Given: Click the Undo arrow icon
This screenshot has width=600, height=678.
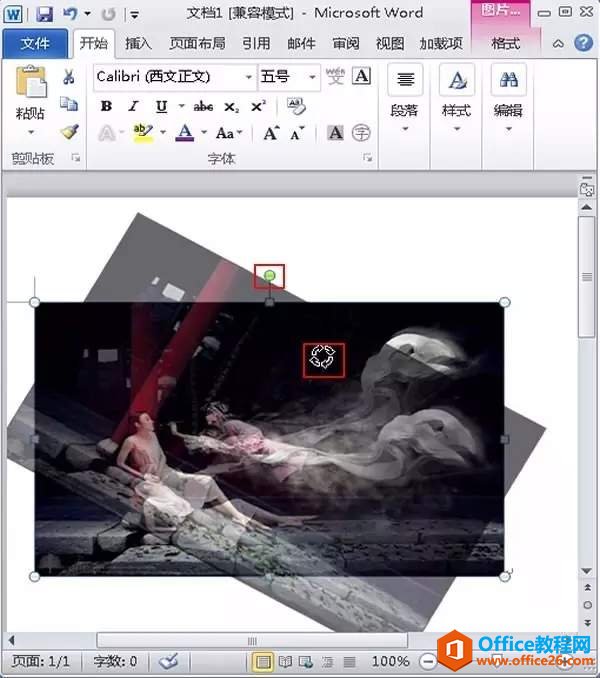Looking at the screenshot, I should click(70, 14).
